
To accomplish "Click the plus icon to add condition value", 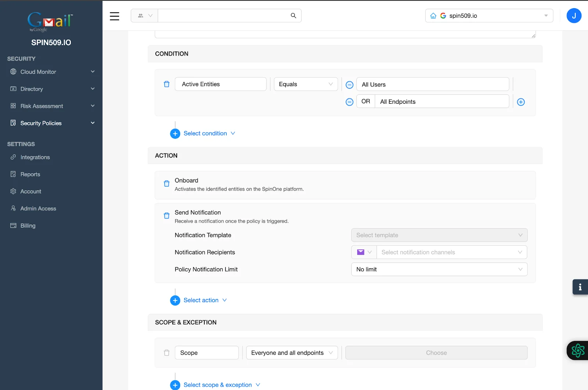I will (521, 102).
